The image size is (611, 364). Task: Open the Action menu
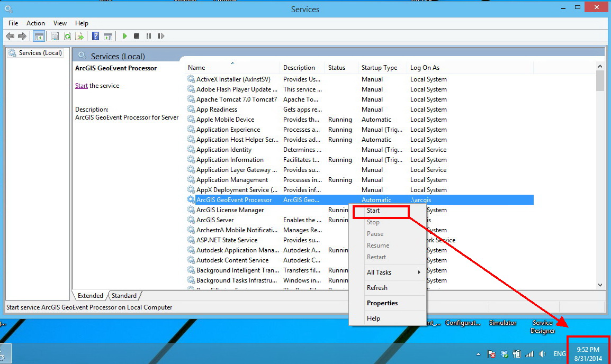pyautogui.click(x=35, y=23)
